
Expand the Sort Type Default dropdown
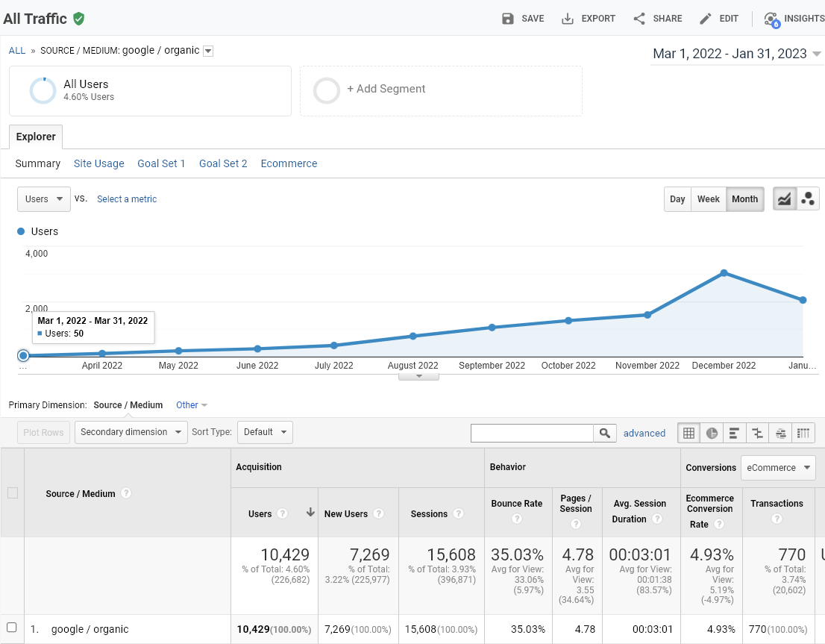265,432
